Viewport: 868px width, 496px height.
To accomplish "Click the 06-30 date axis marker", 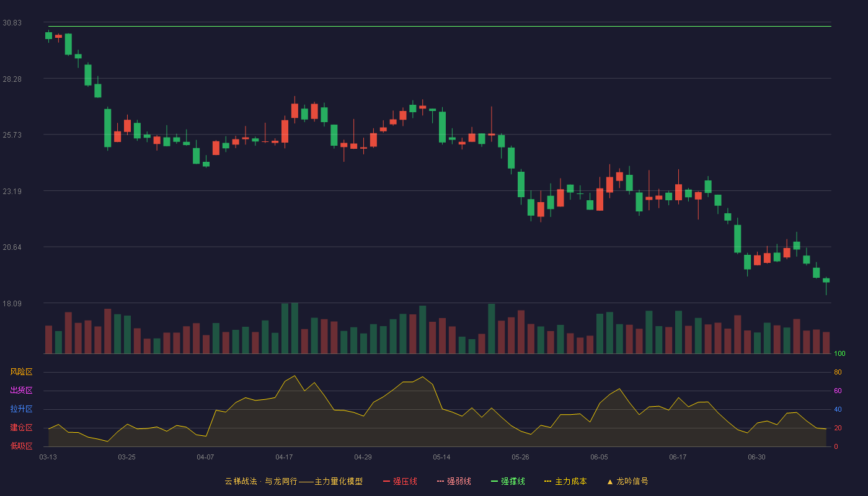I will point(756,457).
